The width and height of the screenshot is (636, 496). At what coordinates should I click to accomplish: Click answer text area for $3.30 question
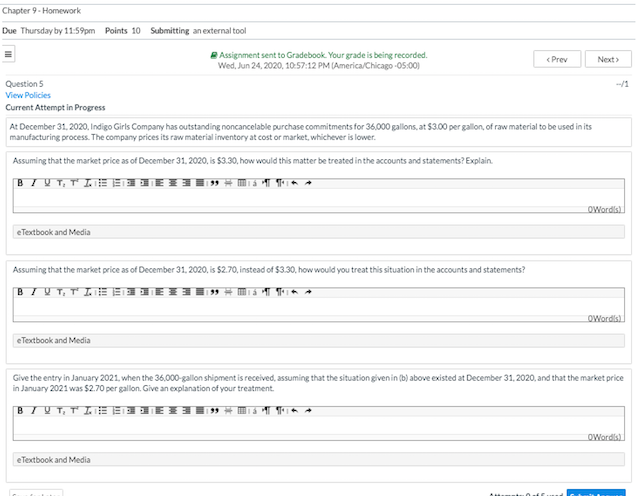tap(318, 198)
